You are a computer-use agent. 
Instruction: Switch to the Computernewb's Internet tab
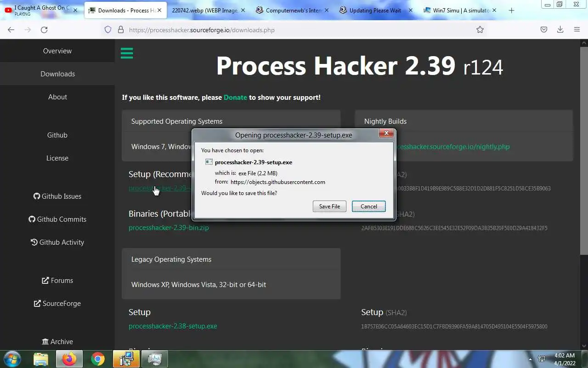(x=292, y=10)
